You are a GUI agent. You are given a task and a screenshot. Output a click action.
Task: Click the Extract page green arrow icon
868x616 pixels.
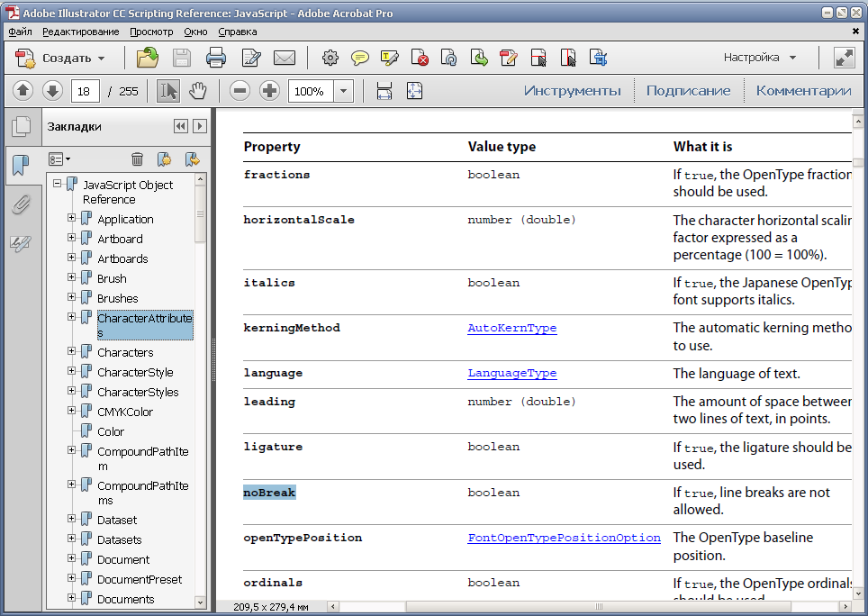point(479,58)
